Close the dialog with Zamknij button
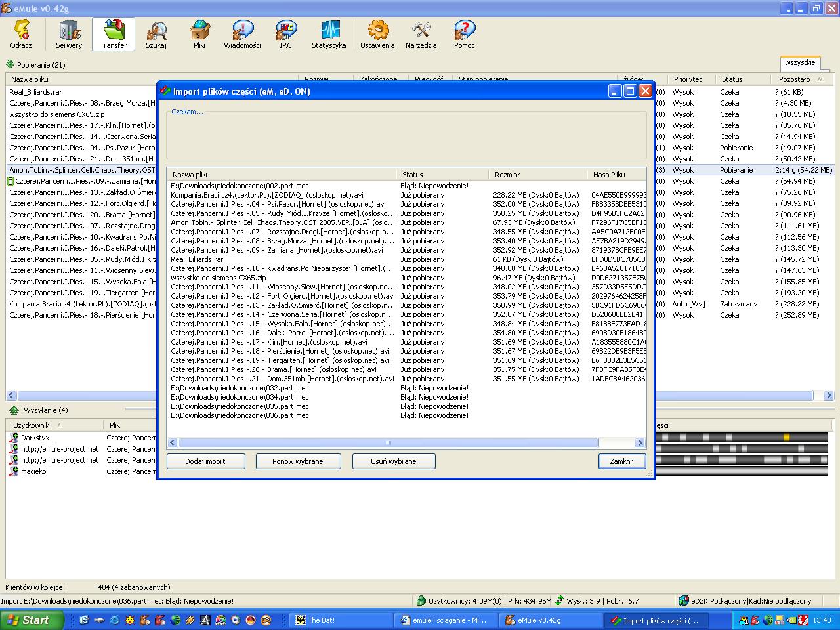 click(621, 461)
